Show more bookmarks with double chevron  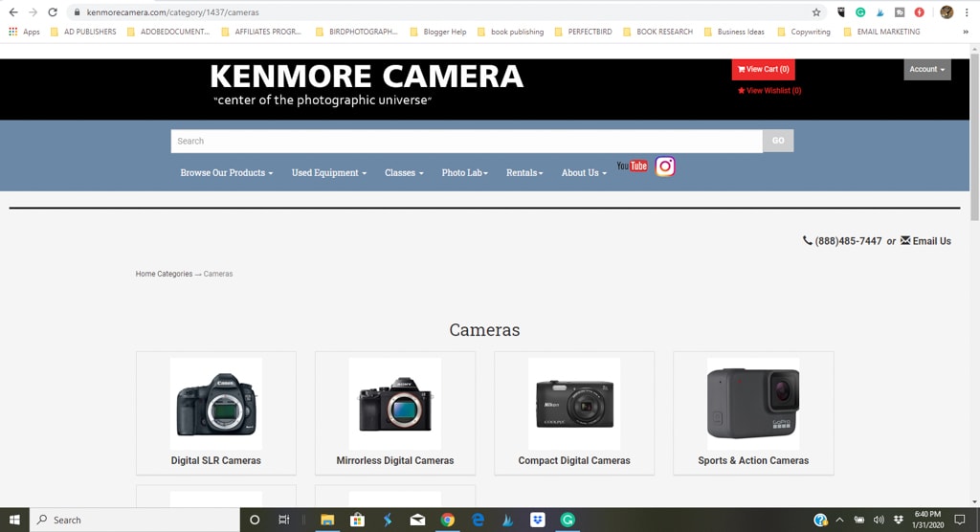pos(966,32)
